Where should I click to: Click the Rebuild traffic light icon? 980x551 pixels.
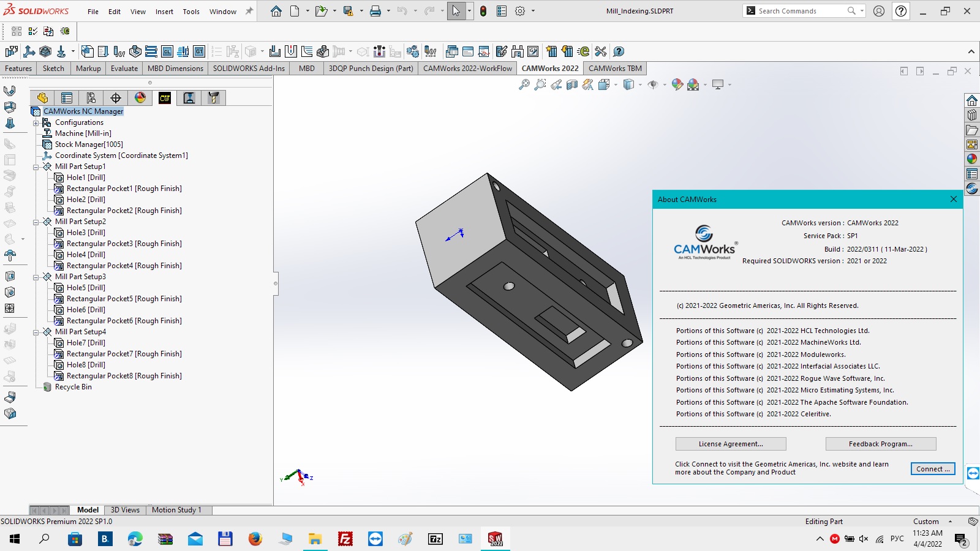click(x=483, y=11)
